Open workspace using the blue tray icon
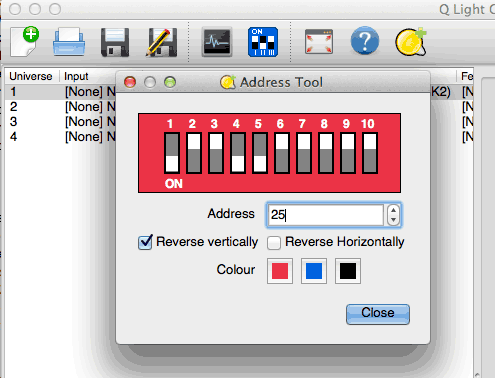 (69, 42)
